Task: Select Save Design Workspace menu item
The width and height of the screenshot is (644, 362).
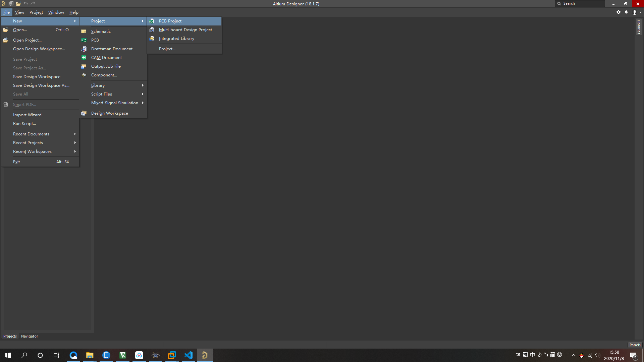Action: [x=40, y=77]
